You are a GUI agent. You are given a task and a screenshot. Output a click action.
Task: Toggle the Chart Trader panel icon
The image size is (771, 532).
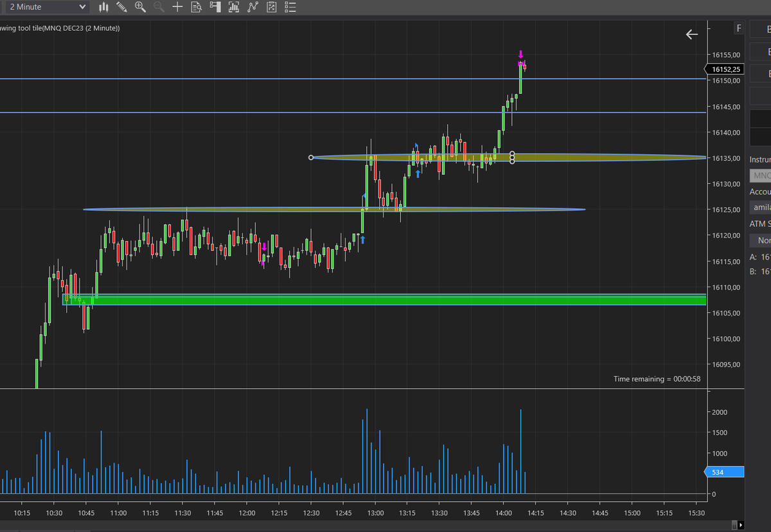(x=215, y=7)
